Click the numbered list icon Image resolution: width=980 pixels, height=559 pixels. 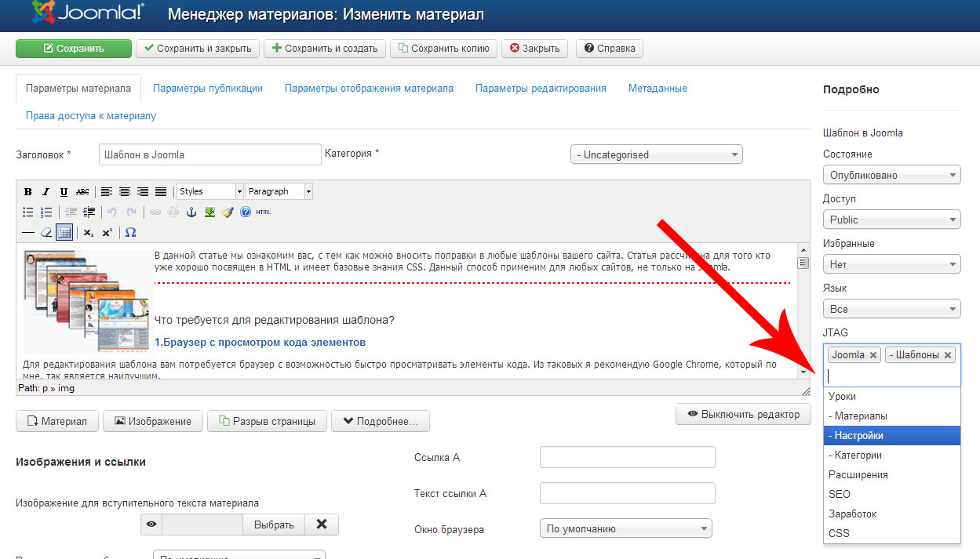[46, 212]
